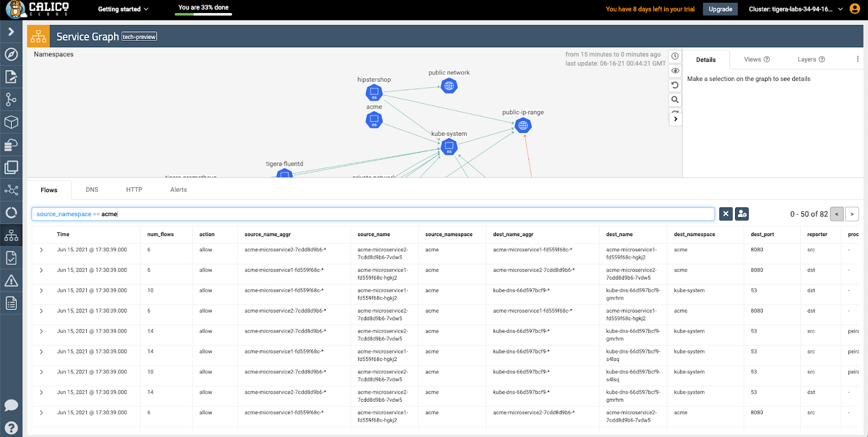Switch to the Layers tab
Viewport: 868px width, 437px height.
[807, 60]
